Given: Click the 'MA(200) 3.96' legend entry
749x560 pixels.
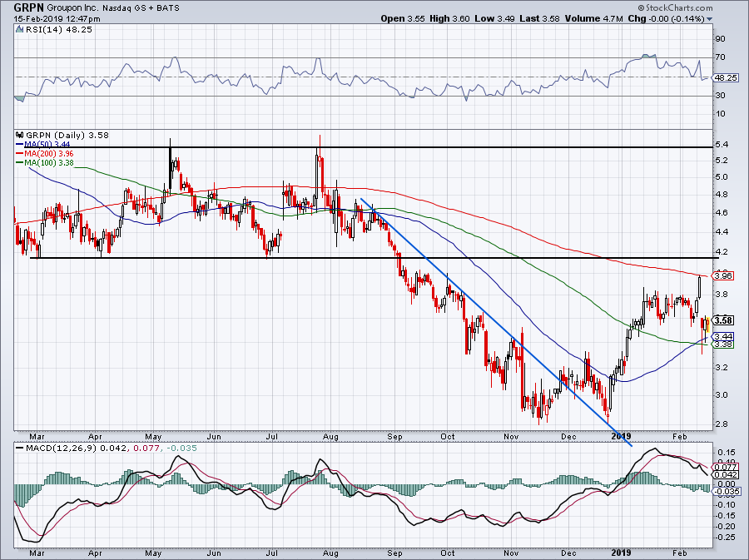Looking at the screenshot, I should [45, 153].
